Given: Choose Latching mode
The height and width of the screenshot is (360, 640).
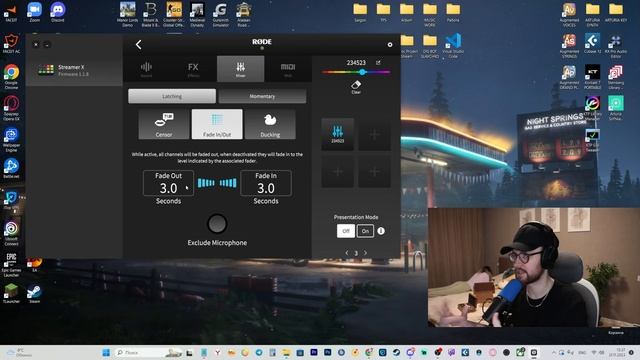Looking at the screenshot, I should tap(172, 96).
